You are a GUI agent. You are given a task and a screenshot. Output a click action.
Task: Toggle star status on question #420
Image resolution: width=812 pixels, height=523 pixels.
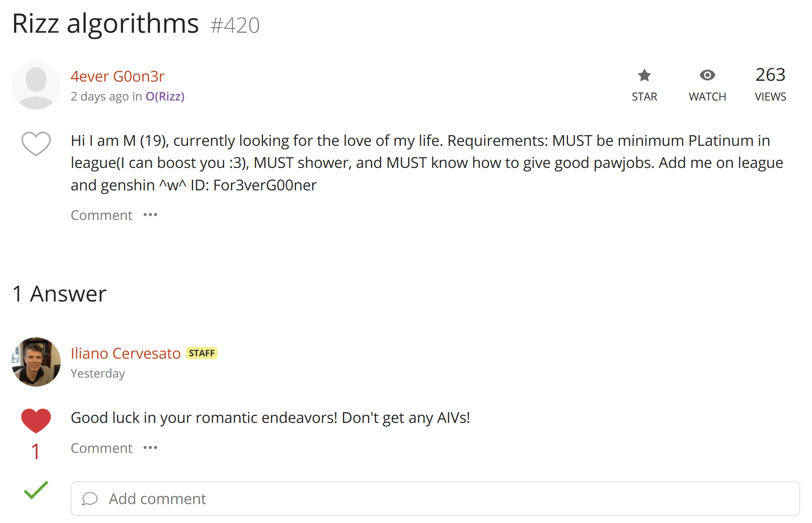pyautogui.click(x=644, y=76)
